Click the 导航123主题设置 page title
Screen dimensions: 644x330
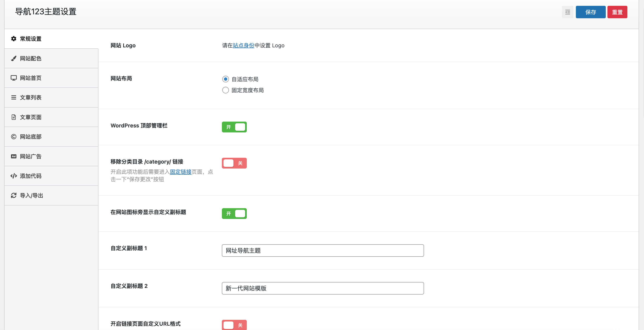[46, 12]
